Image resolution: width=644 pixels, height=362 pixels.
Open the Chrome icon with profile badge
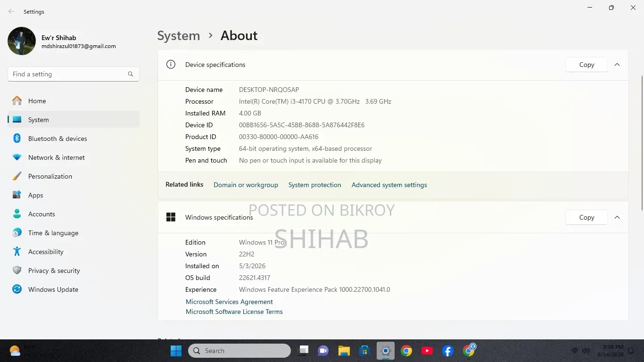[469, 351]
